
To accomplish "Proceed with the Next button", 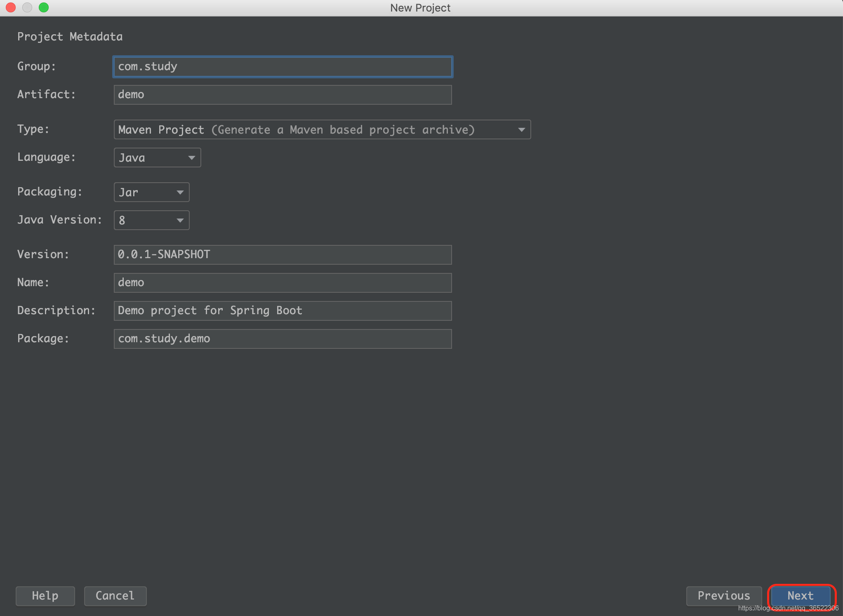I will 800,595.
